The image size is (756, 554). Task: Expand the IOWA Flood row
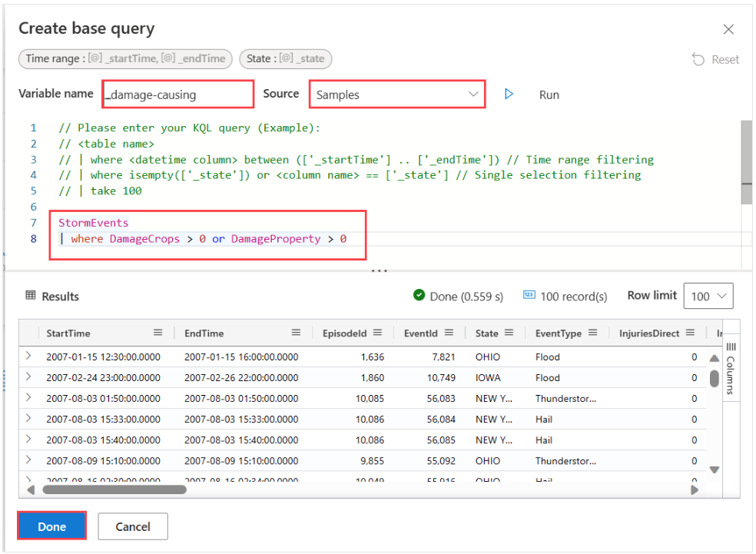click(28, 377)
